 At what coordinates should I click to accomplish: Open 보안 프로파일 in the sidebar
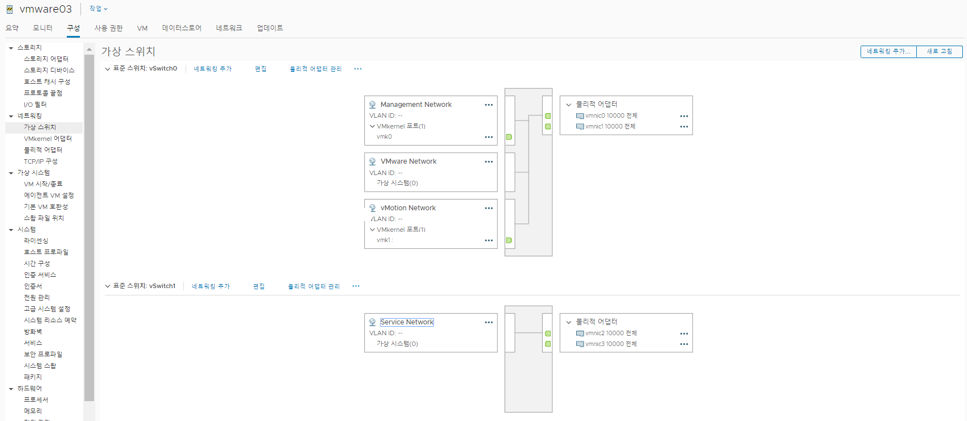click(x=43, y=354)
